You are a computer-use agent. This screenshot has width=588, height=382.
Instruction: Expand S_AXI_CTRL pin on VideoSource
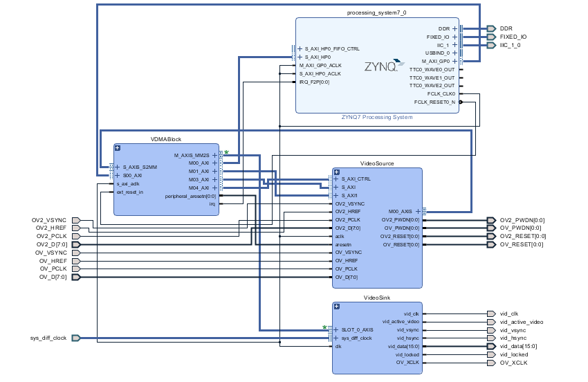[336, 179]
